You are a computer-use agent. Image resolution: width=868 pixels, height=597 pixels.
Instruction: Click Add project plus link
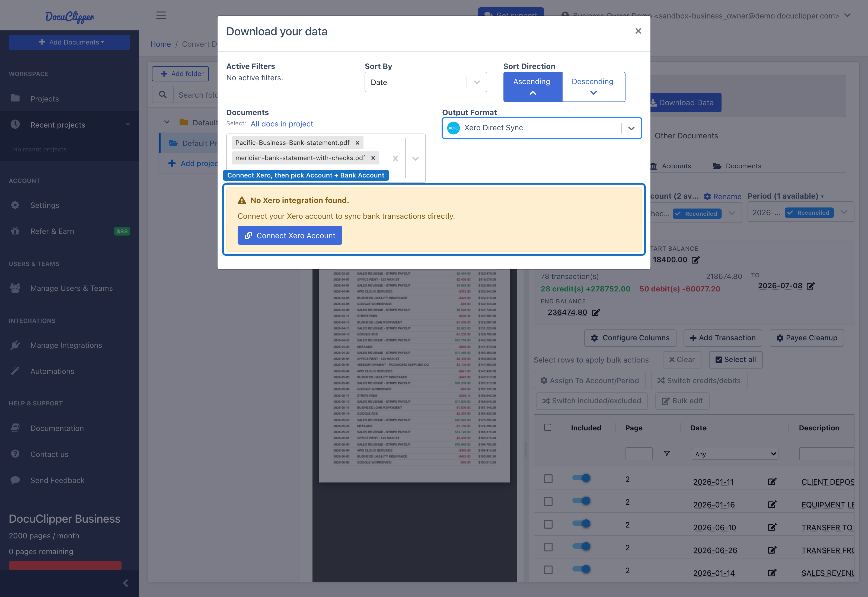(x=193, y=163)
